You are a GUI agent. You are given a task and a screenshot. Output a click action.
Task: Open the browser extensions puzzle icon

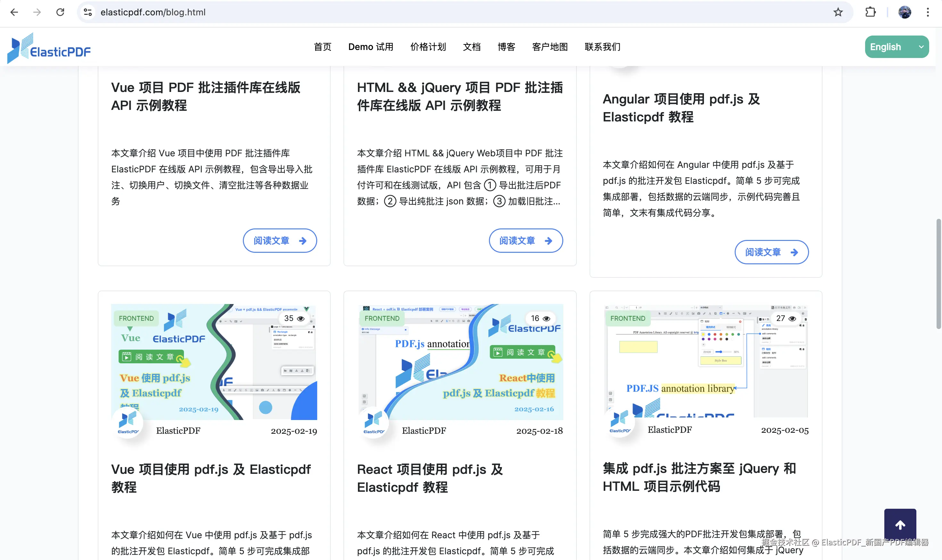(x=870, y=12)
